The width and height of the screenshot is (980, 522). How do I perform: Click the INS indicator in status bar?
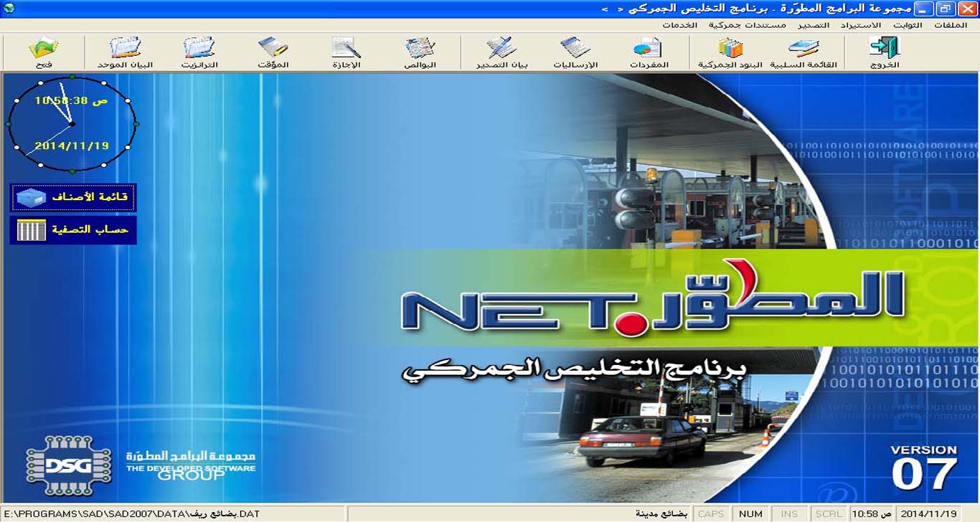tap(789, 514)
